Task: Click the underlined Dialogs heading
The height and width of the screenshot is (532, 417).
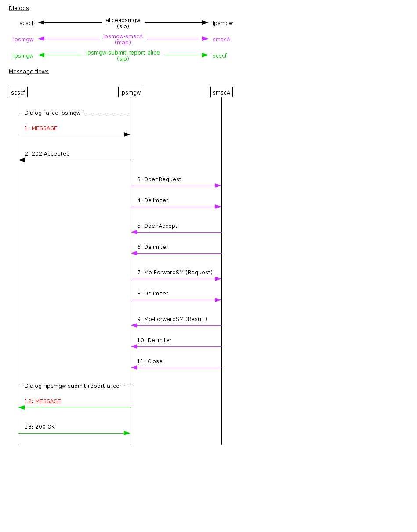Action: tap(19, 8)
